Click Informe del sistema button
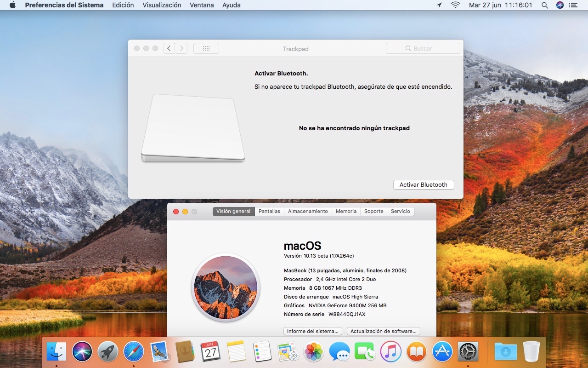This screenshot has width=588, height=368. coord(313,331)
